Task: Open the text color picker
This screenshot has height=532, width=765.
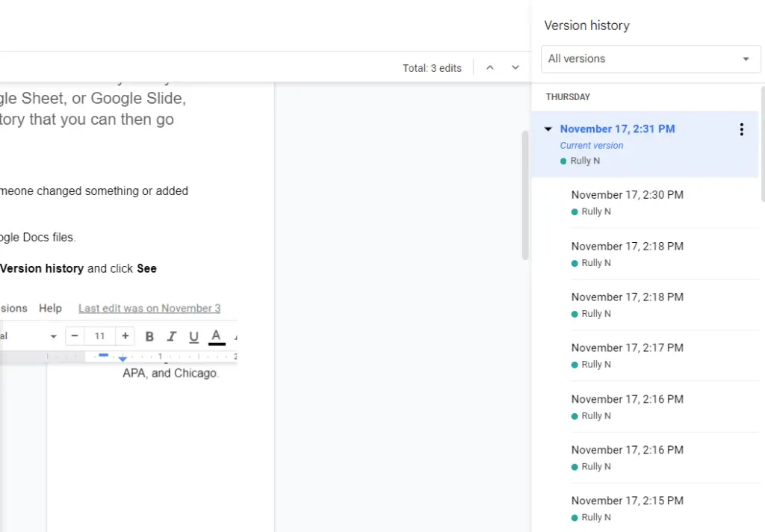Action: 216,336
